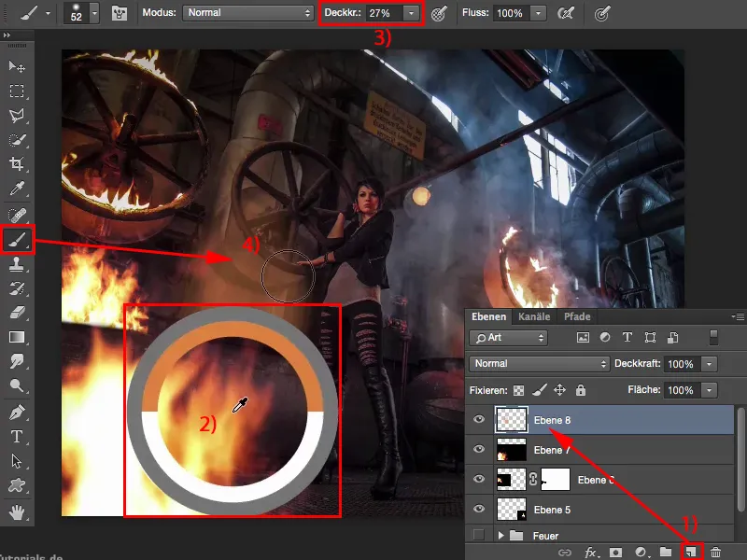Lock image pixels brush icon
747x560 pixels.
(x=539, y=390)
